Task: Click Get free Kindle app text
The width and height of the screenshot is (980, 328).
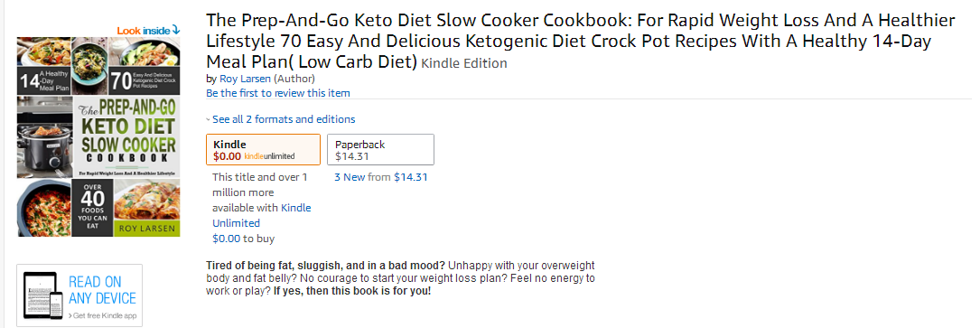Action: [105, 316]
